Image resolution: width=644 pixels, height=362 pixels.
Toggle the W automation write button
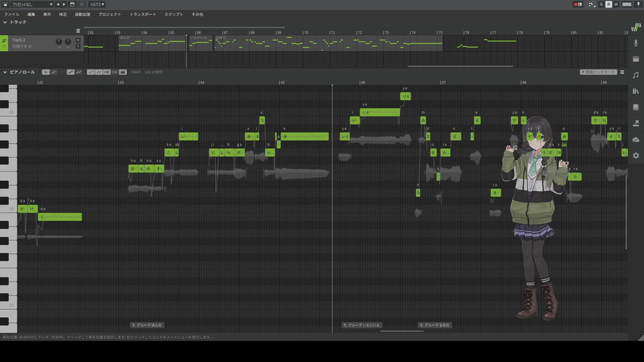pos(616,5)
